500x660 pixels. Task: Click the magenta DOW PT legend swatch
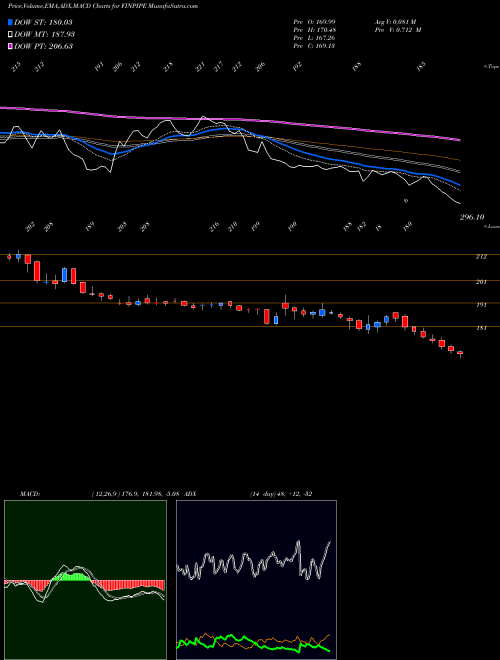pyautogui.click(x=11, y=46)
